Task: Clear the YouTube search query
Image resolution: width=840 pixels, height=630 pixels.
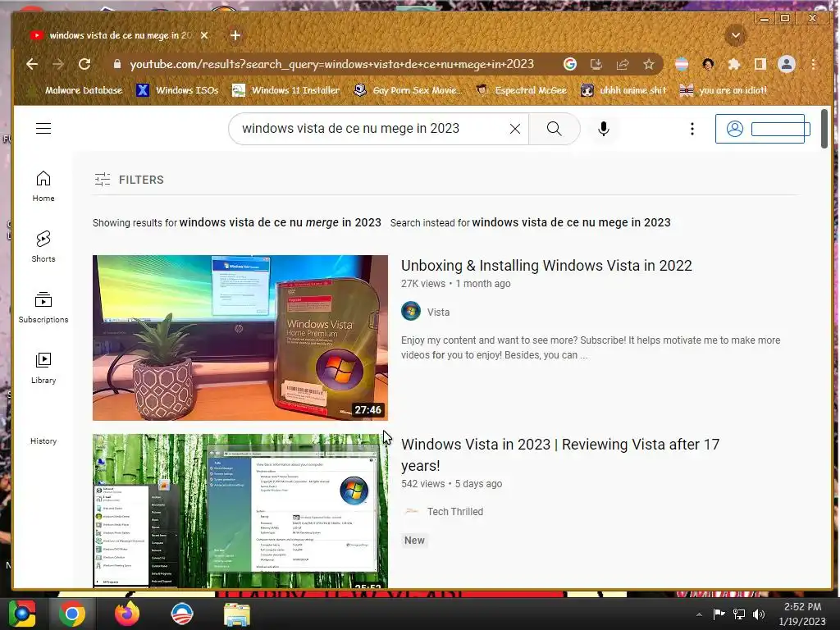Action: [x=515, y=129]
